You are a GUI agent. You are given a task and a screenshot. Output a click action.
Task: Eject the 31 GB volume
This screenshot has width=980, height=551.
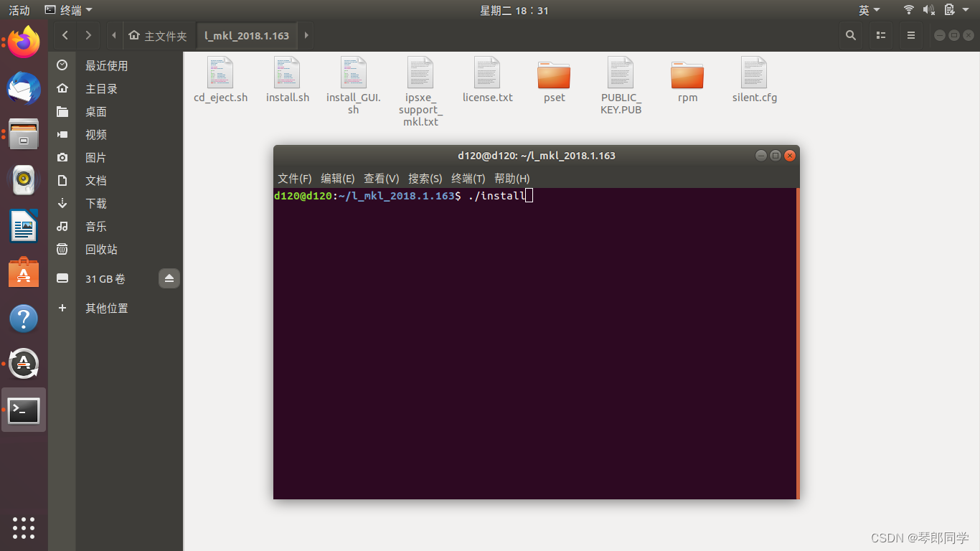point(169,278)
